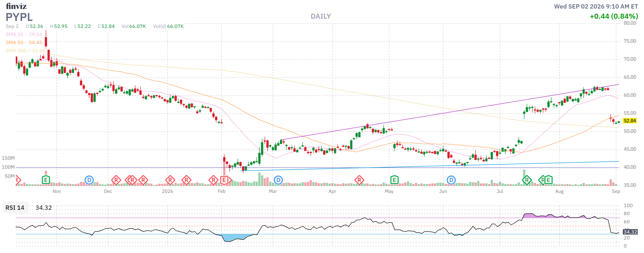Click the dark 34.32 RSI value tag
644x253 pixels.
(x=630, y=232)
